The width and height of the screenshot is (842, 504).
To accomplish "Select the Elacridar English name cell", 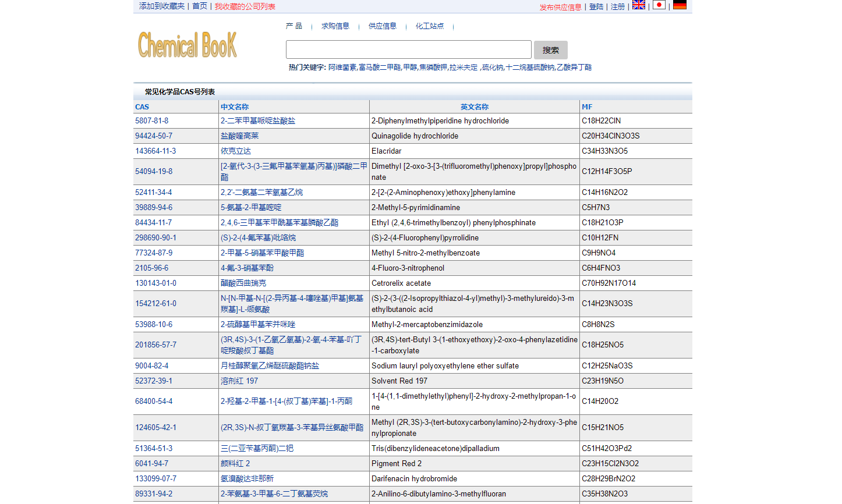I will [x=474, y=151].
